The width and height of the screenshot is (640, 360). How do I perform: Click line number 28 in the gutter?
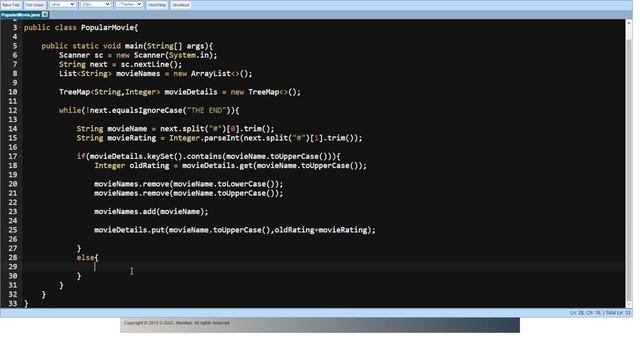[x=13, y=258]
